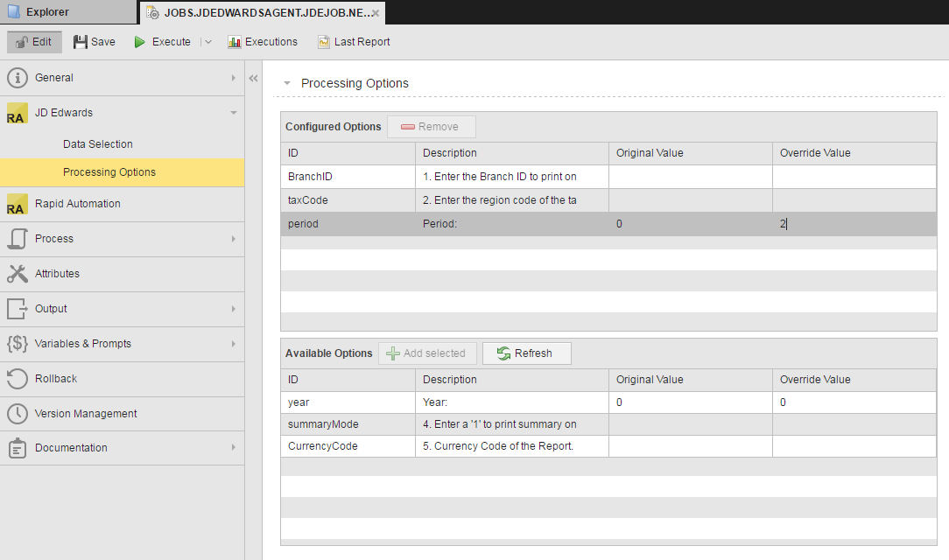Open the Last Report icon
Screen dimensions: 949x560
[x=324, y=42]
